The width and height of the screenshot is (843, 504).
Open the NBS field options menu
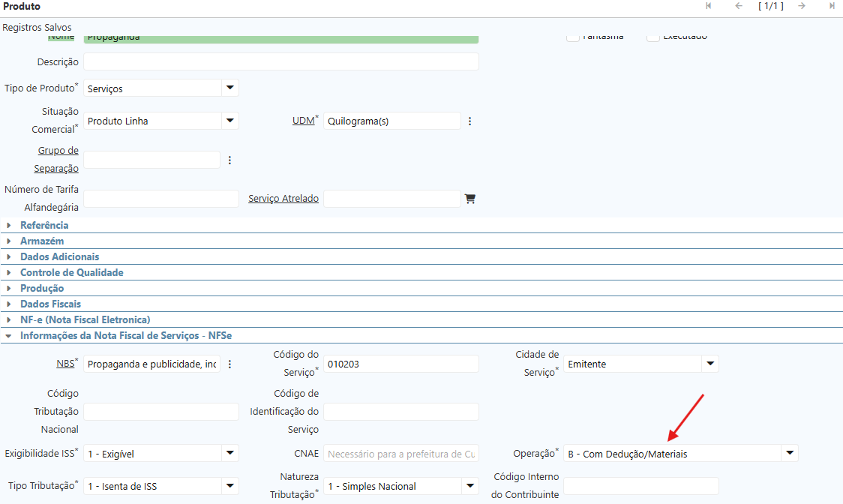coord(230,364)
